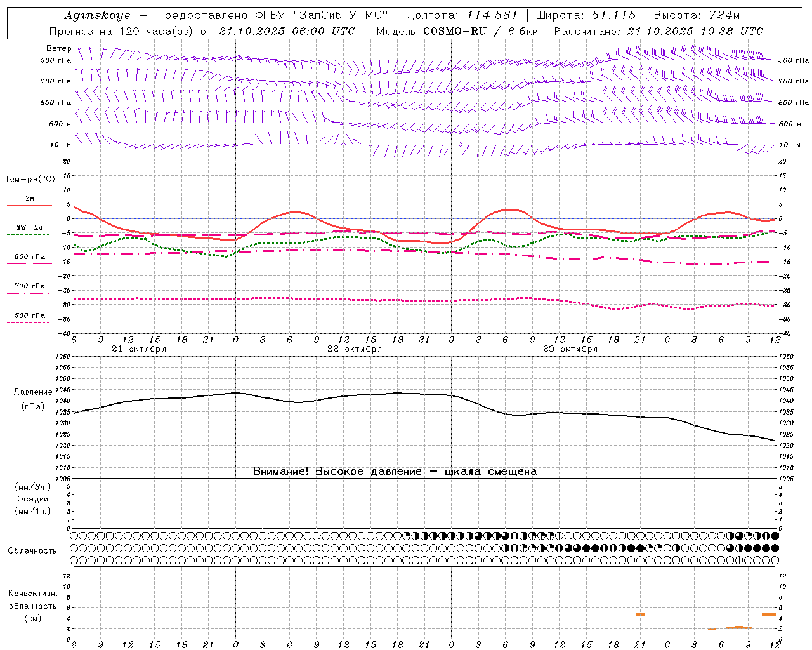Click the forecast start time '21.10.2025 06:00 UTC'
The width and height of the screenshot is (812, 650).
(x=286, y=31)
